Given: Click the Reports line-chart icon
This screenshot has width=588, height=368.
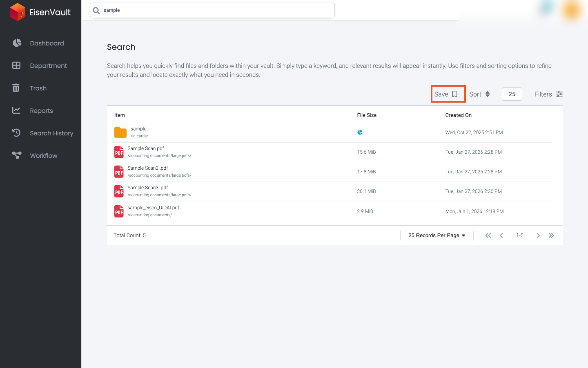Looking at the screenshot, I should [x=16, y=110].
